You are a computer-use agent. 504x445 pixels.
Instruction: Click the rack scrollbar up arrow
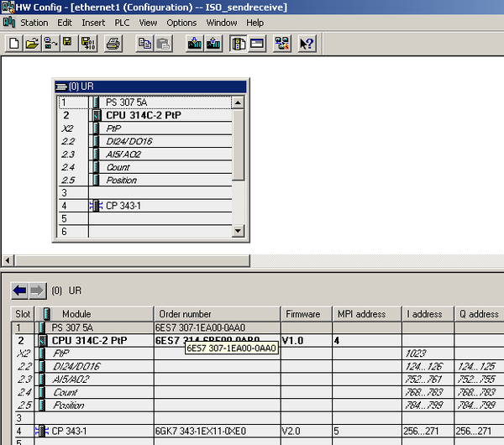(238, 102)
